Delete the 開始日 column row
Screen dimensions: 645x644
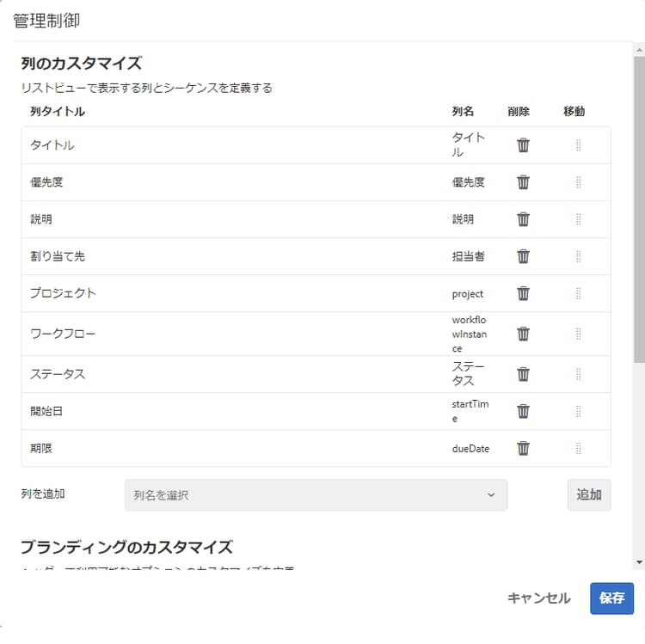point(523,411)
